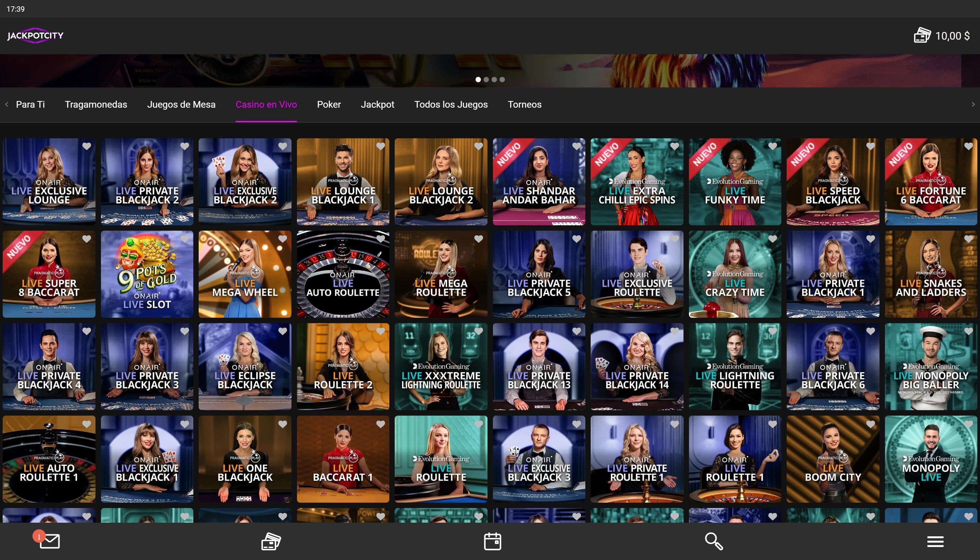Play Live Exclusive Blackjack 3
Image resolution: width=980 pixels, height=560 pixels.
point(539,459)
